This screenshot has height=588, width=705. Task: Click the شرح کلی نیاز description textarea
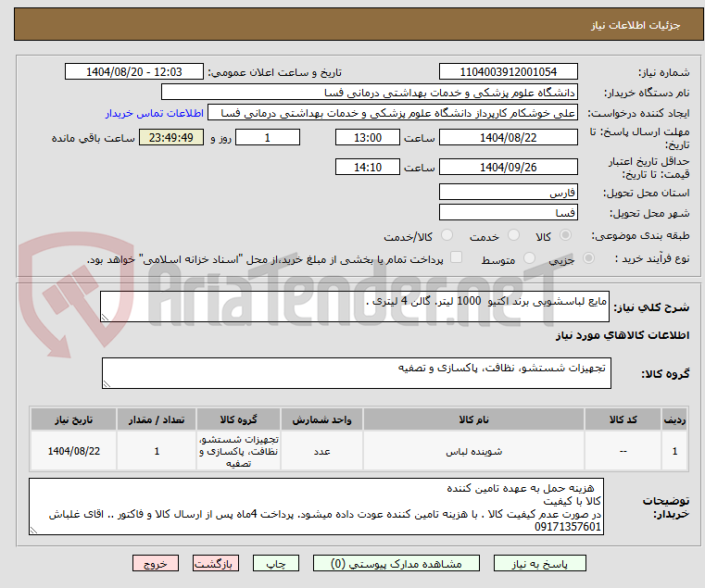coord(354,307)
